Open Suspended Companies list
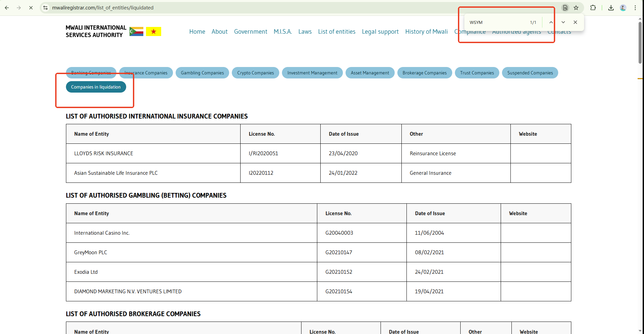The image size is (644, 334). coord(530,73)
